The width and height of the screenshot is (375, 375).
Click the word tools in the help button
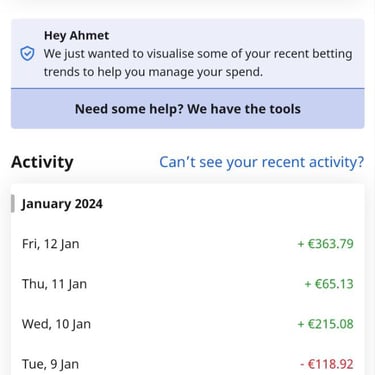point(285,109)
